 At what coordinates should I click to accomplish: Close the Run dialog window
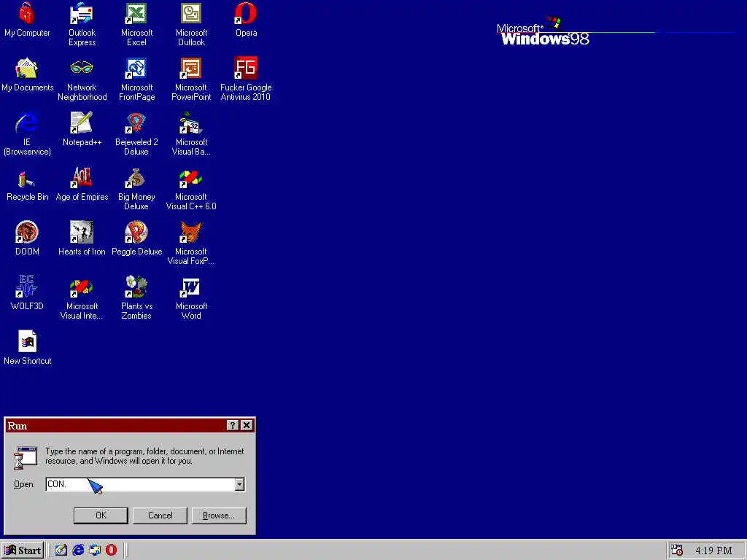point(247,425)
